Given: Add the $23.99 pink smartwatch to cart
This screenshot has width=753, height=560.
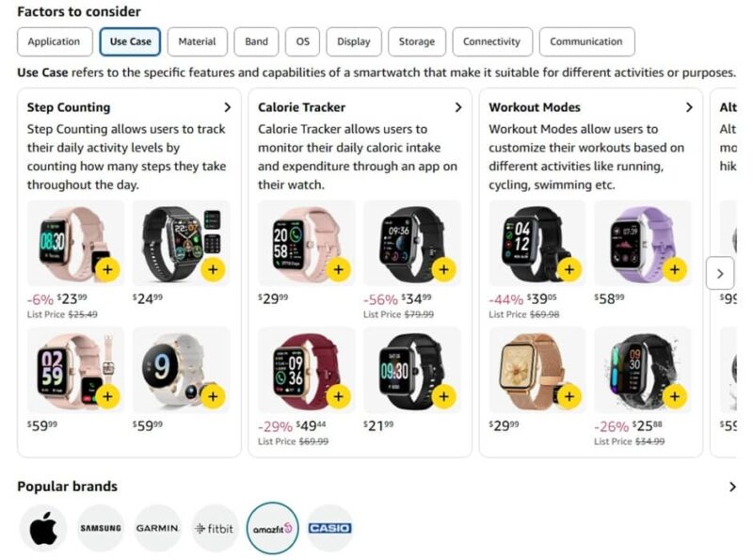Looking at the screenshot, I should [x=109, y=270].
